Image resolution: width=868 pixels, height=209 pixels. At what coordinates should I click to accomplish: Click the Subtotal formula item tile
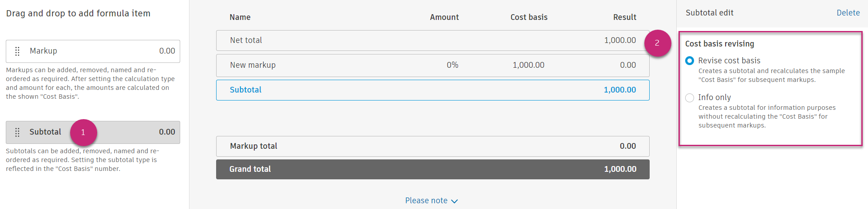pos(124,132)
